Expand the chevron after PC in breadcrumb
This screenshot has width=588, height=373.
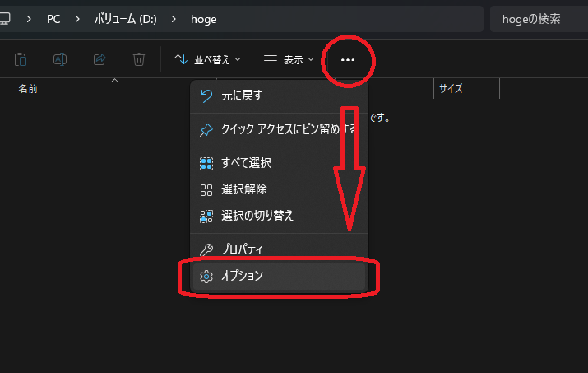[x=77, y=19]
